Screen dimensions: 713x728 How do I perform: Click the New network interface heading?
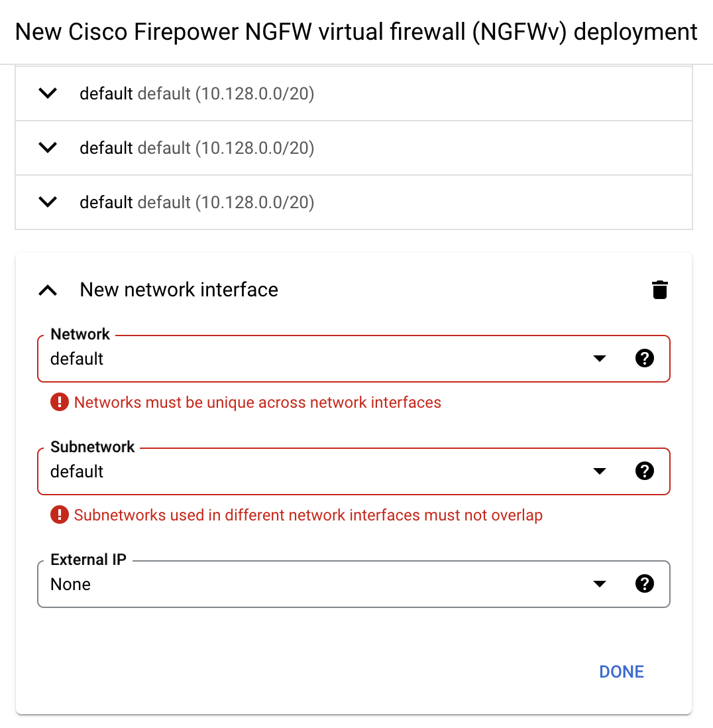point(179,290)
